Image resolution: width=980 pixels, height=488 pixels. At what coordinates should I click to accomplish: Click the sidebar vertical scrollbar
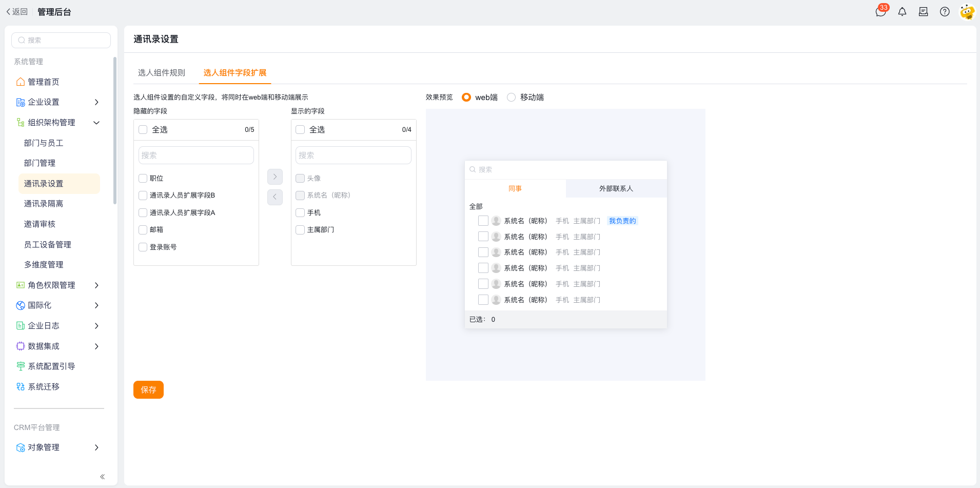pos(115,131)
